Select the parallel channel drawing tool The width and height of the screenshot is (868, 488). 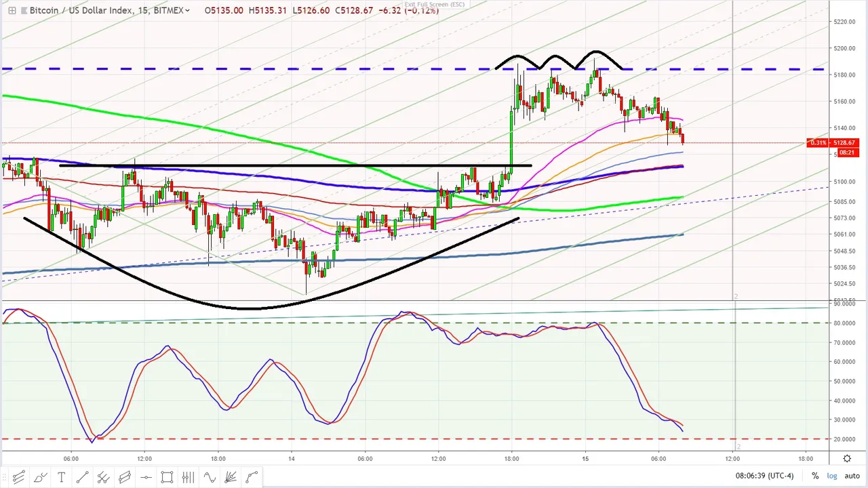tap(19, 477)
